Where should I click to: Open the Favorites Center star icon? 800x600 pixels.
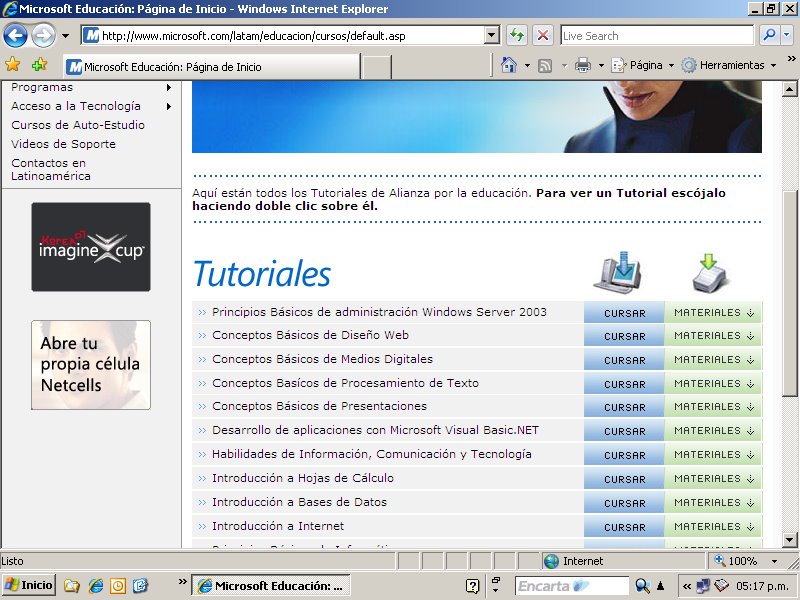click(12, 64)
